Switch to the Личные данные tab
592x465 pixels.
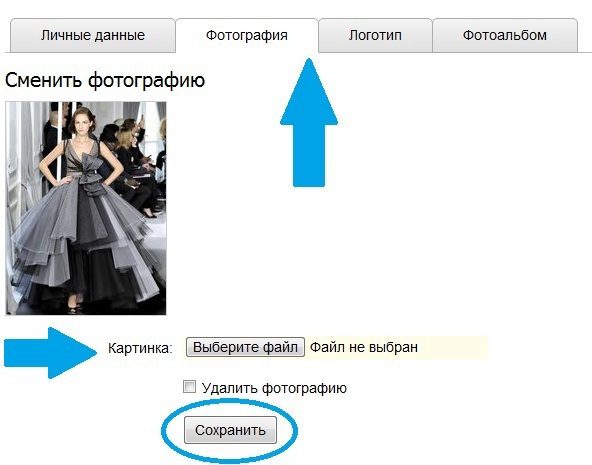click(x=92, y=35)
